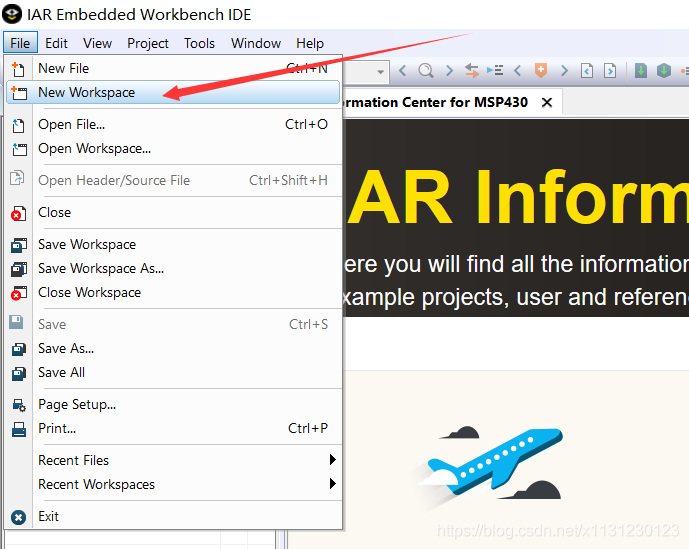Close the Information Center for MSP430 tab
Viewport: 689px width, 549px height.
click(547, 102)
